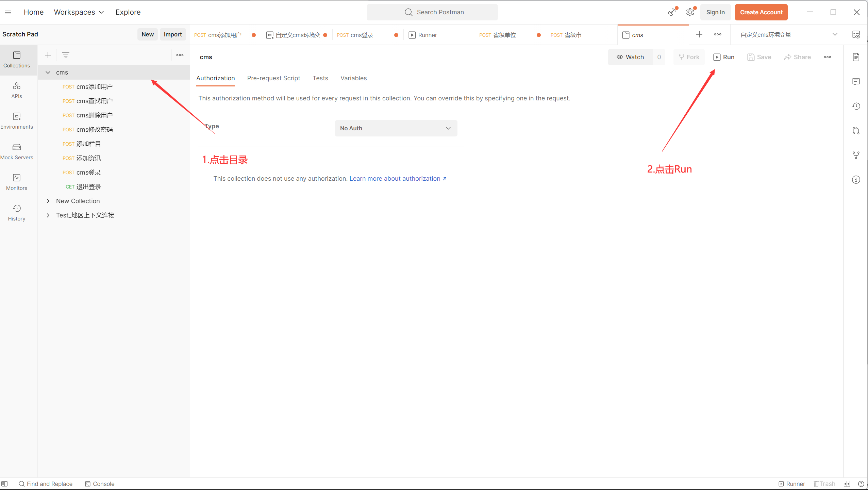This screenshot has width=868, height=490.
Task: Open the documentation icon in right sidebar
Action: pyautogui.click(x=856, y=57)
